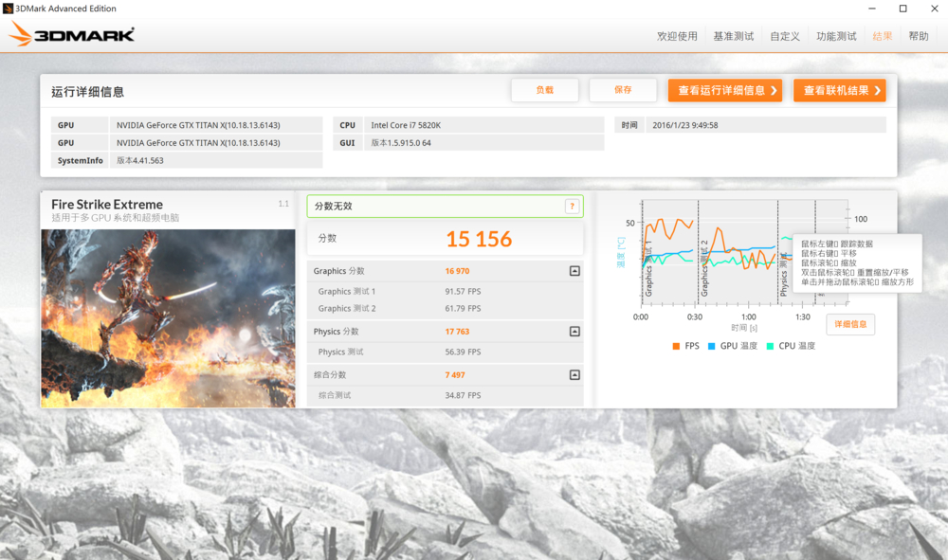Viewport: 948px width, 560px height.
Task: Click the green CPU 温度 legend swatch
Action: [770, 346]
